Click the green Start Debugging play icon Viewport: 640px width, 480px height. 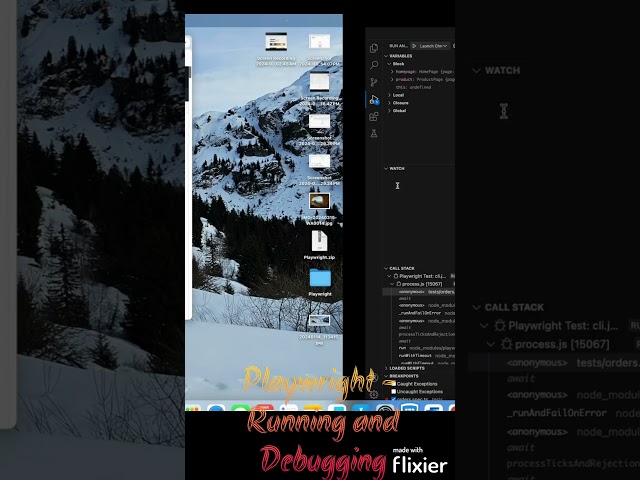coord(414,46)
